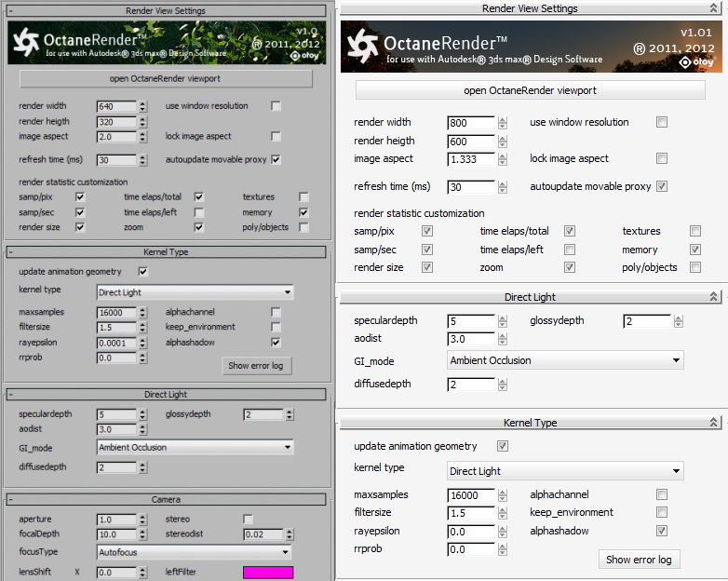Enable stereo checkbox in Camera rollout

coord(248,519)
